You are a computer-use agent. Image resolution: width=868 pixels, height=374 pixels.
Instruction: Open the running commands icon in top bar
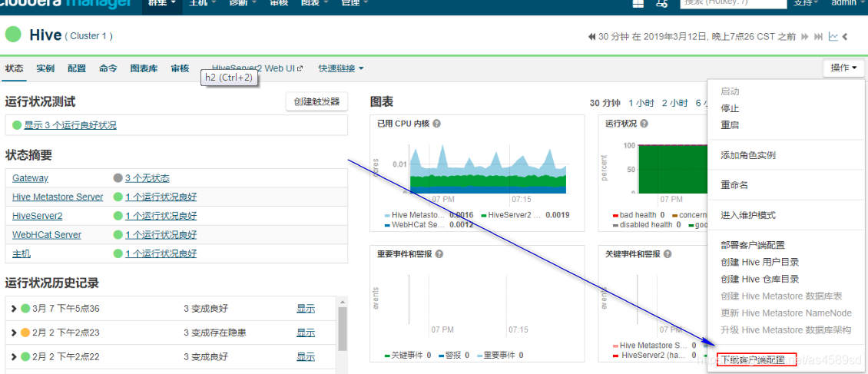pos(661,3)
